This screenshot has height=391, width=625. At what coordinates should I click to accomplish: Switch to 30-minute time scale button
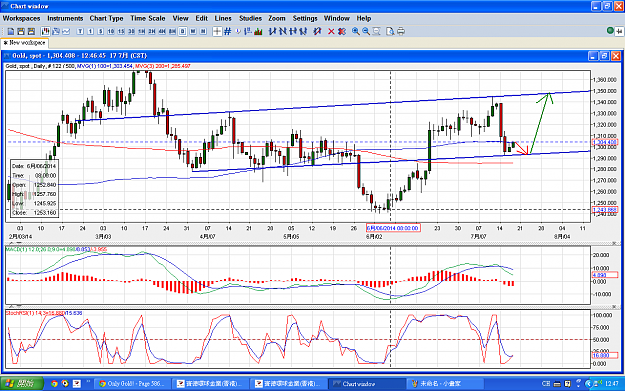132,31
